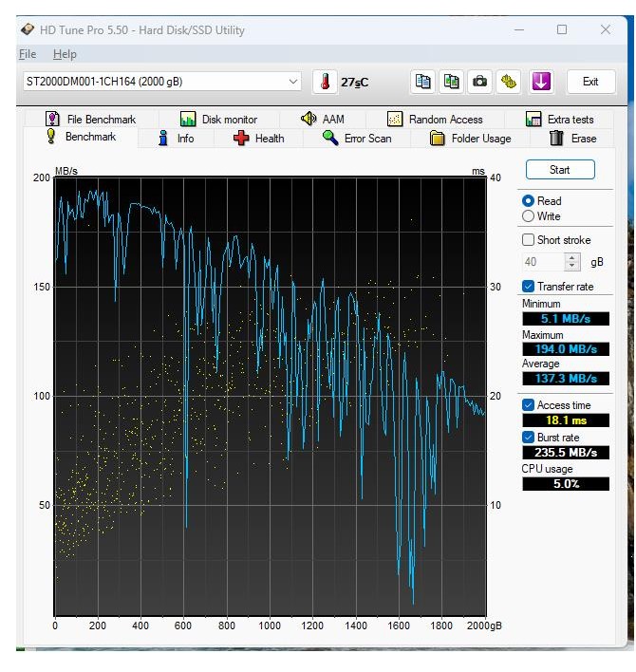The width and height of the screenshot is (636, 672).
Task: Open the Help menu
Action: coord(65,54)
